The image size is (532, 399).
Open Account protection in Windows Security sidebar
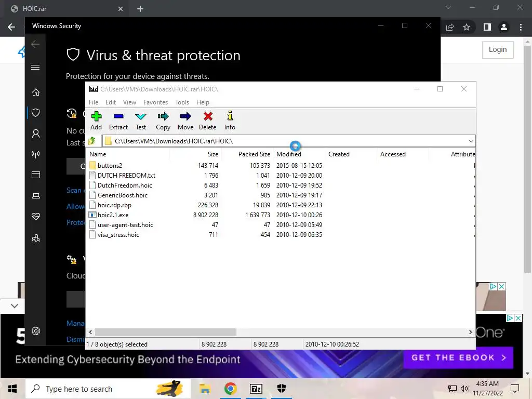36,134
